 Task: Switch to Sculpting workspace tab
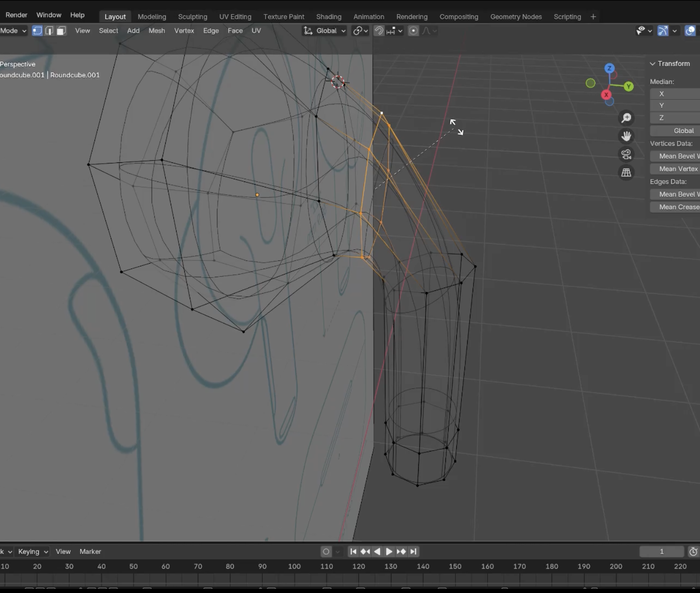coord(193,17)
